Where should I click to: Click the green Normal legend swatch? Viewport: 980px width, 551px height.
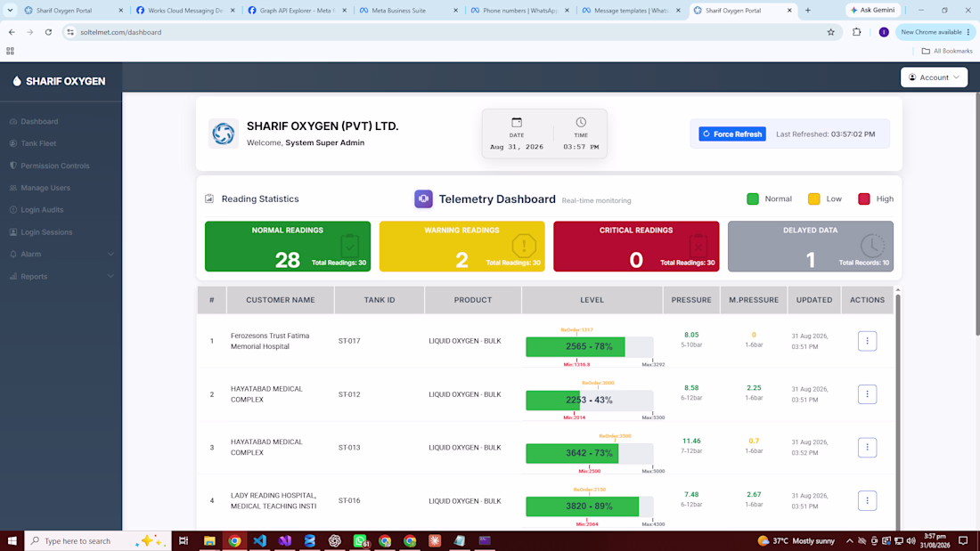coord(753,199)
